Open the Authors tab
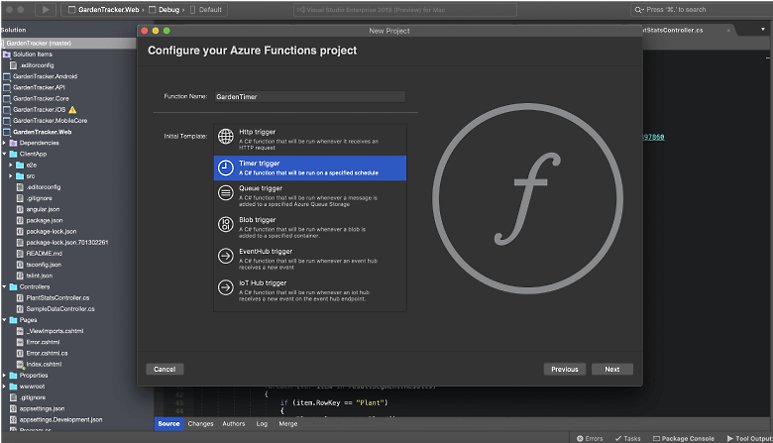 tap(233, 424)
